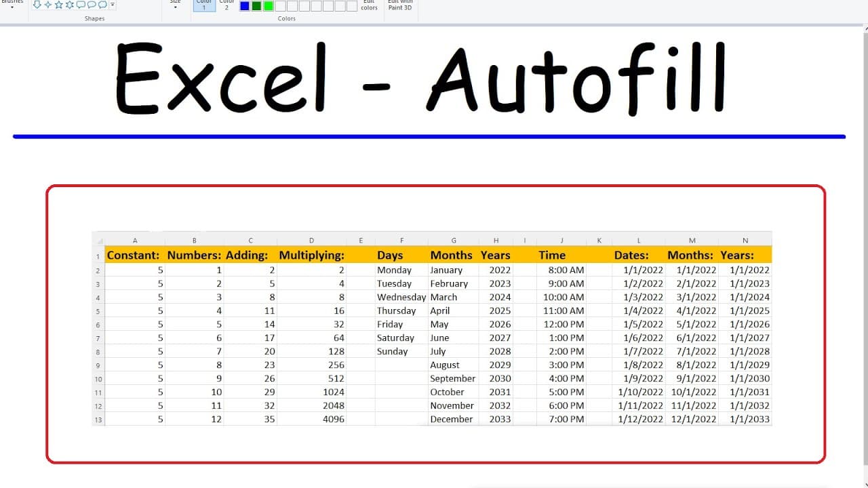
Task: Click the 'Excel - Autofill' handwritten title
Action: coord(420,80)
